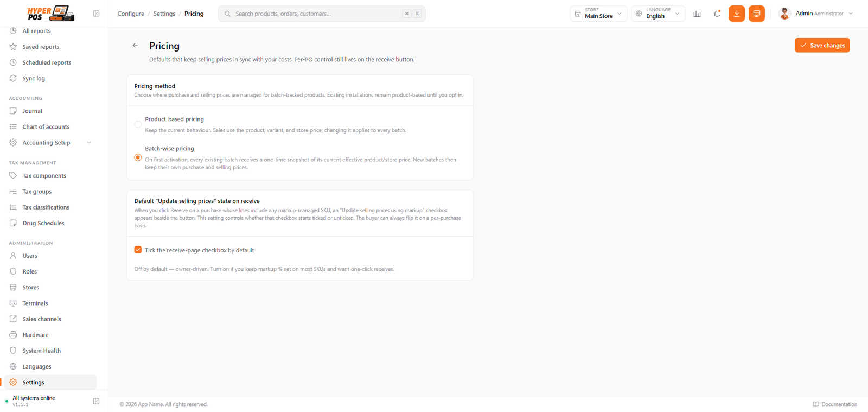Open the Journal page
The image size is (868, 412).
50,111
